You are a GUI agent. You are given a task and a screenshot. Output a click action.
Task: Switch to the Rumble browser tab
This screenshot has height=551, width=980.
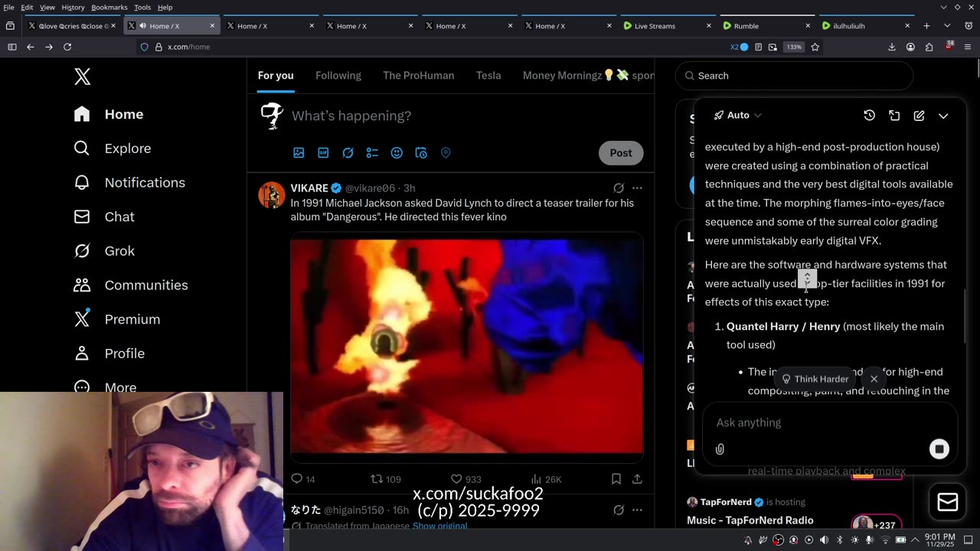pyautogui.click(x=769, y=26)
